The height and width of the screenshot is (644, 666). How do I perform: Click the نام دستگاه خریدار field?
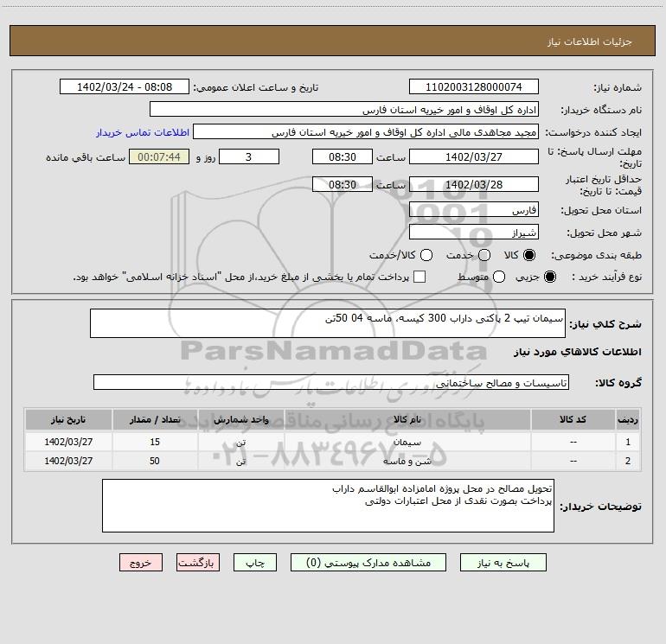pyautogui.click(x=344, y=110)
